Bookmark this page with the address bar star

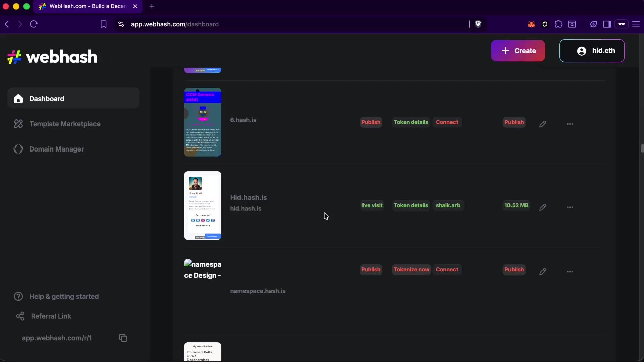[x=103, y=24]
